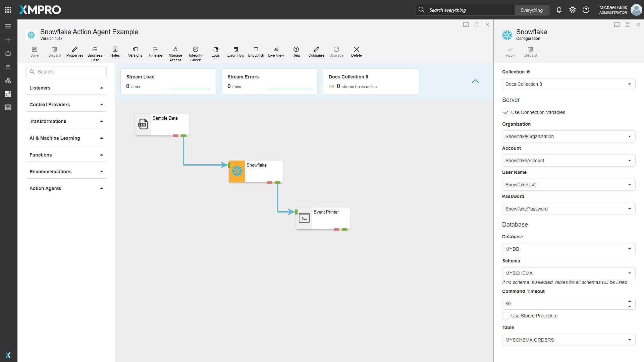Open the Timeline toolbar icon

point(155,52)
